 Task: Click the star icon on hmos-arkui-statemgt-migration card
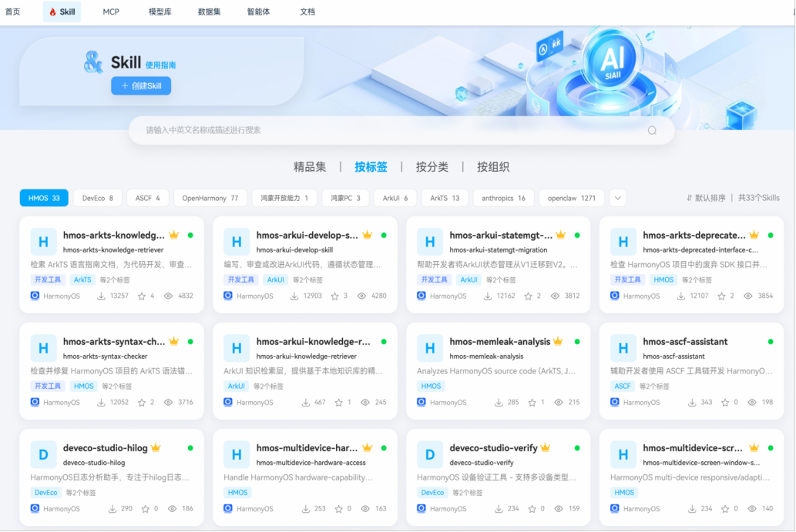pyautogui.click(x=528, y=296)
